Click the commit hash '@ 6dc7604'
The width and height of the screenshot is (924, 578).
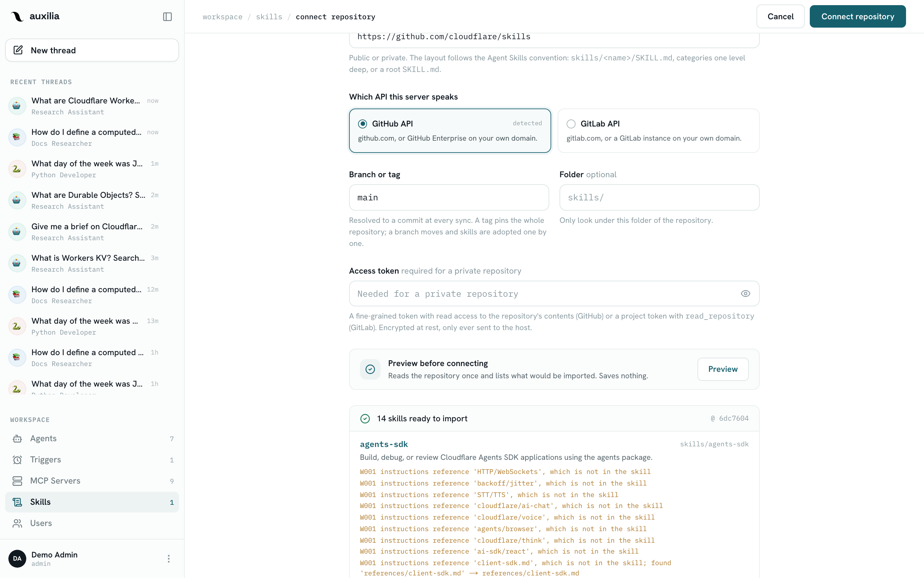[x=729, y=418]
